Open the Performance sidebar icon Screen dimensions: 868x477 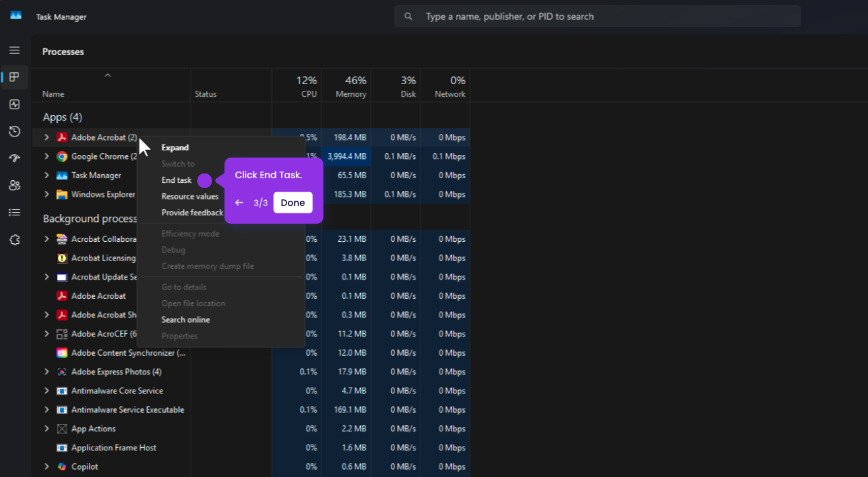(15, 105)
